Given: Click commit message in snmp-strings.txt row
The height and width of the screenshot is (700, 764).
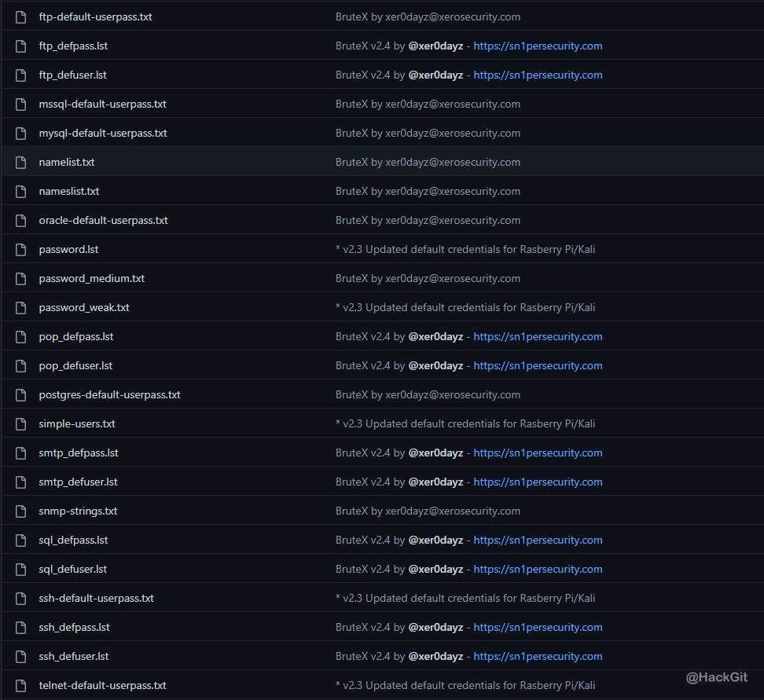Looking at the screenshot, I should 428,511.
